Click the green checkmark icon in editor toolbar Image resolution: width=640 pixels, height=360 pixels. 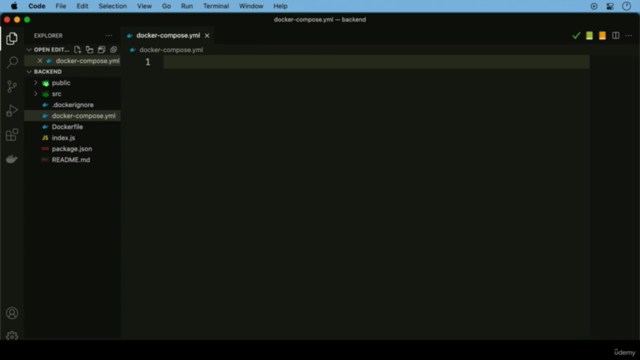pyautogui.click(x=576, y=36)
